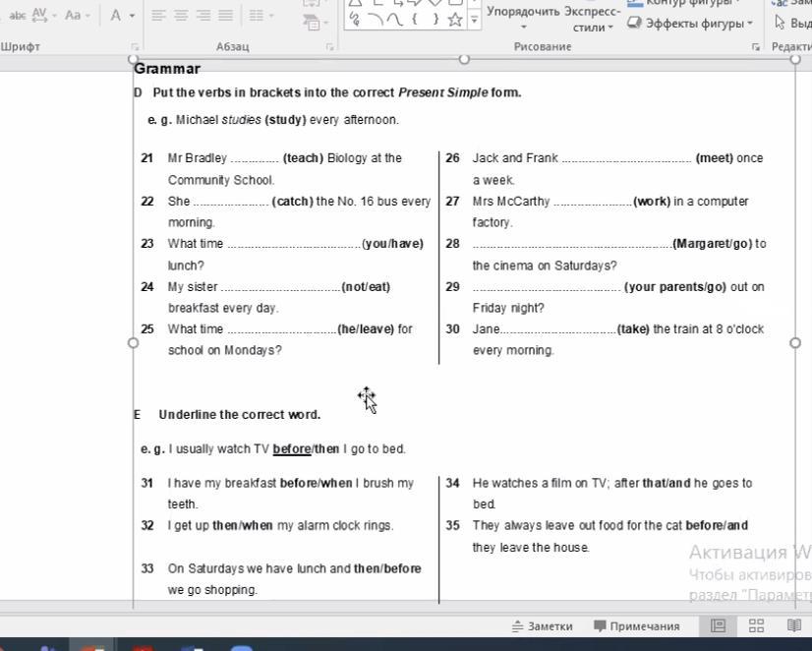Image resolution: width=812 pixels, height=651 pixels.
Task: Open the columns layout dropdown
Action: tap(261, 15)
